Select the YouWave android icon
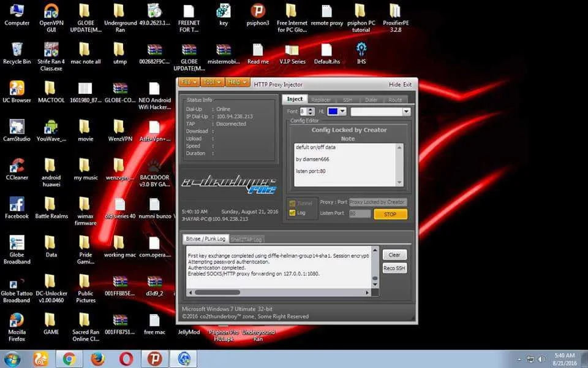This screenshot has width=588, height=368. point(51,131)
